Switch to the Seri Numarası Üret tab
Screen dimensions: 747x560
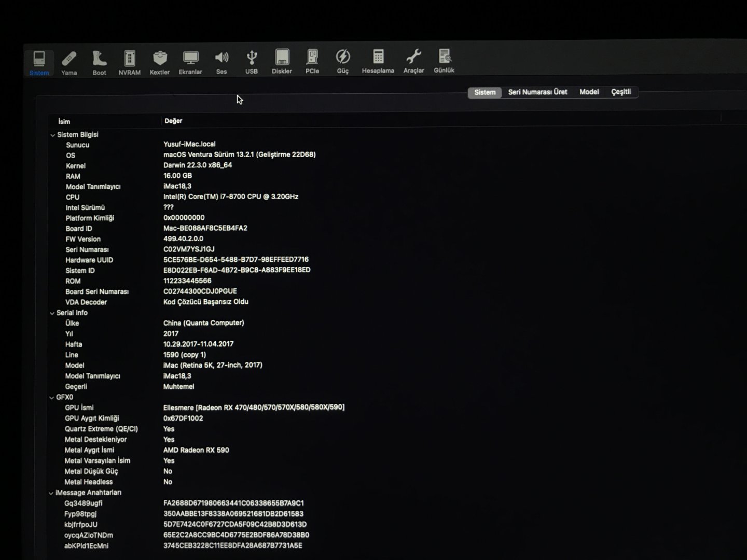537,92
